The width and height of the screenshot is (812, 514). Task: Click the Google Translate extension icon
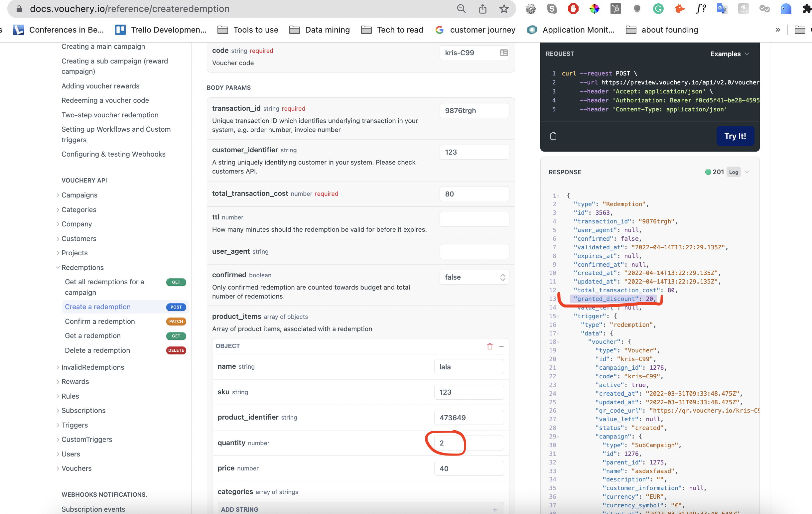(x=721, y=9)
